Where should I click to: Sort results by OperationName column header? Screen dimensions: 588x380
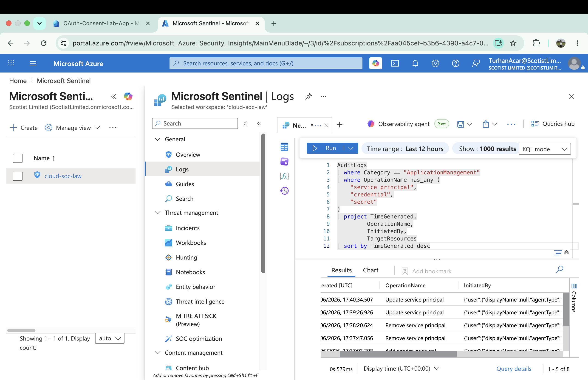tap(405, 285)
